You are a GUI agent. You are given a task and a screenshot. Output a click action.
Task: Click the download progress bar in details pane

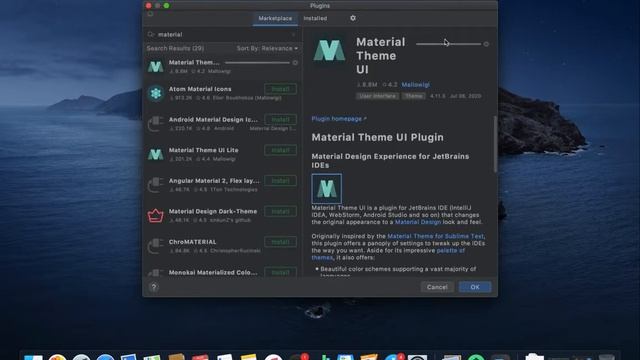[x=449, y=44]
